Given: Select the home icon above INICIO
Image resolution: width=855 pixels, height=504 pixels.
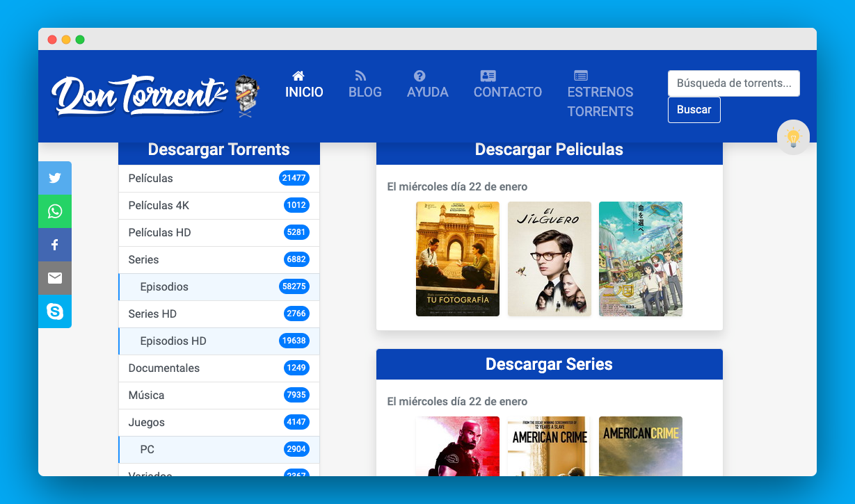Looking at the screenshot, I should 298,74.
